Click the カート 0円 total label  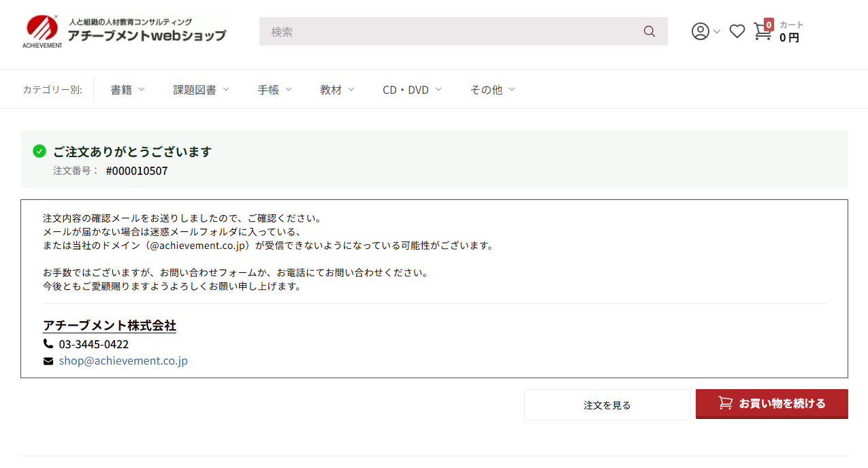point(791,32)
